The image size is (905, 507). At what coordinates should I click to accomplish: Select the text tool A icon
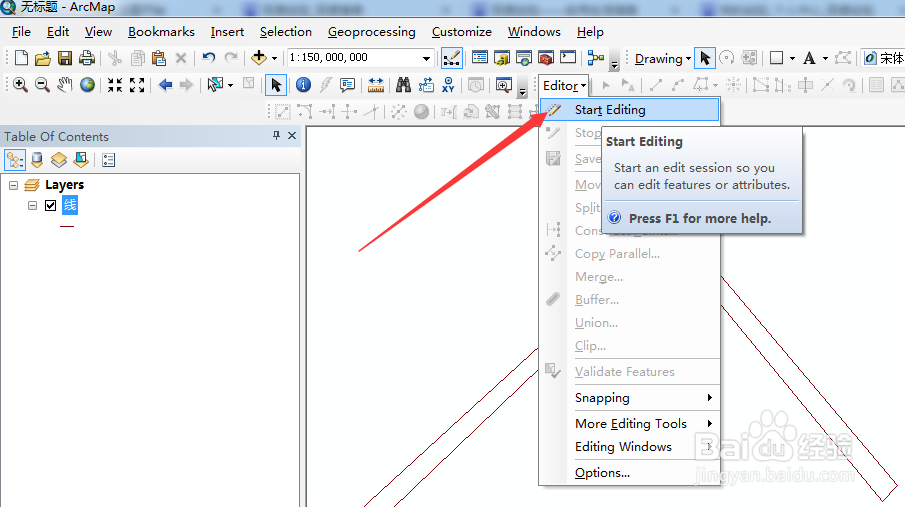tap(809, 58)
